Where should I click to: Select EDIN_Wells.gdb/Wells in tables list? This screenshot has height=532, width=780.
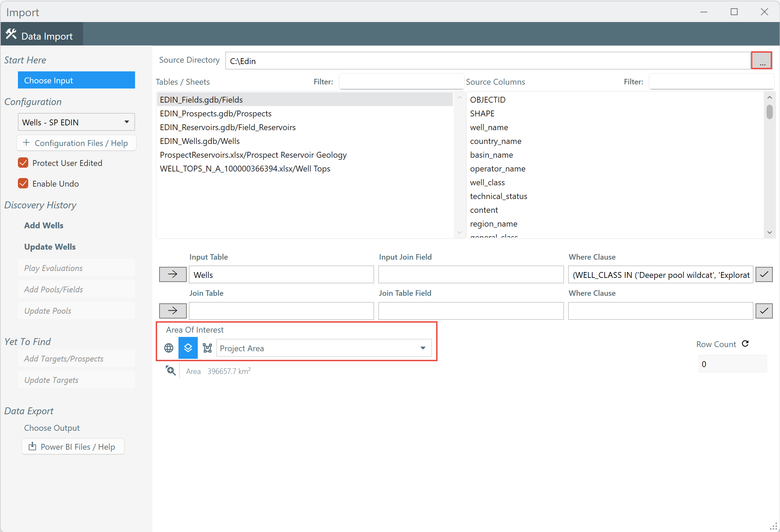coord(200,141)
